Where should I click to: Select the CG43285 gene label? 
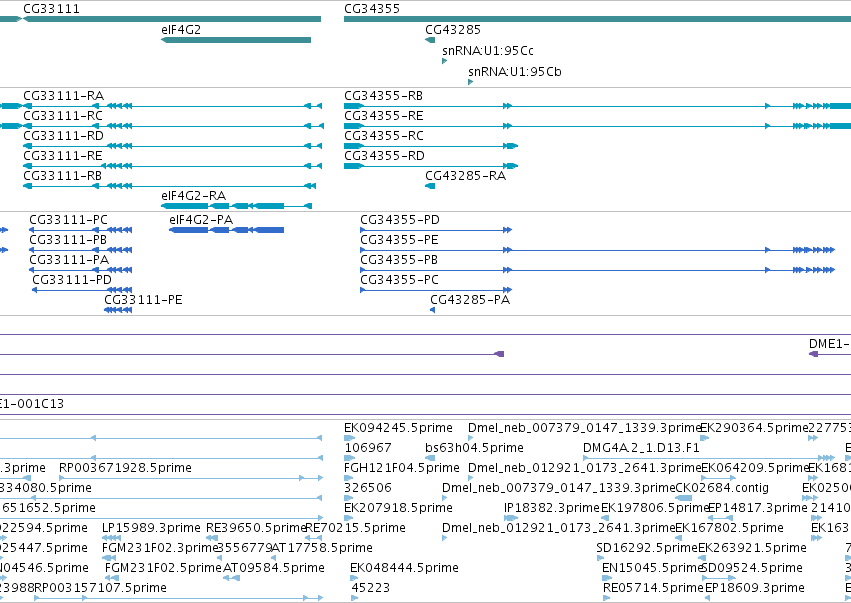(x=453, y=29)
